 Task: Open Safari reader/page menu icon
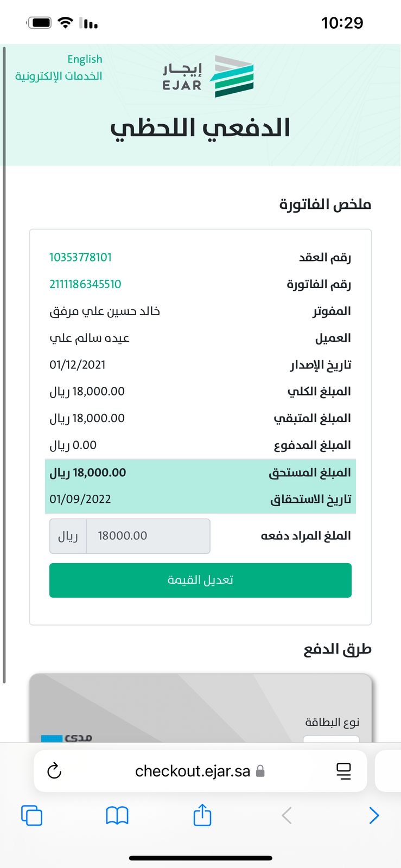click(343, 771)
